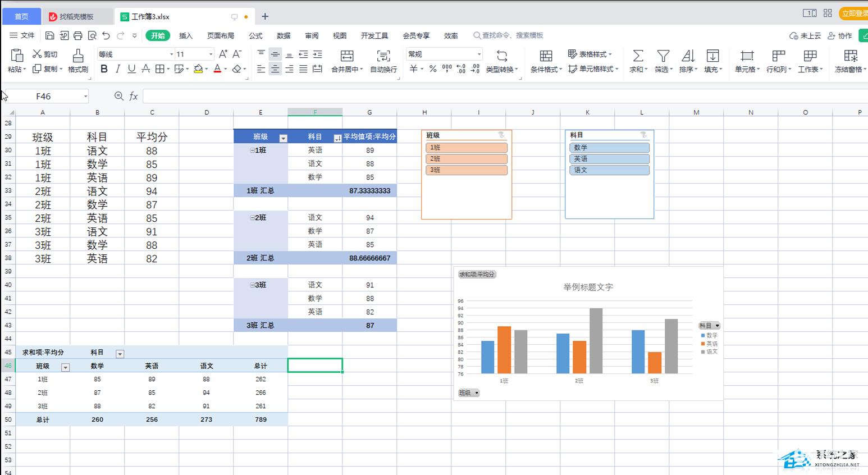Open fill color yellow swatch

click(198, 69)
